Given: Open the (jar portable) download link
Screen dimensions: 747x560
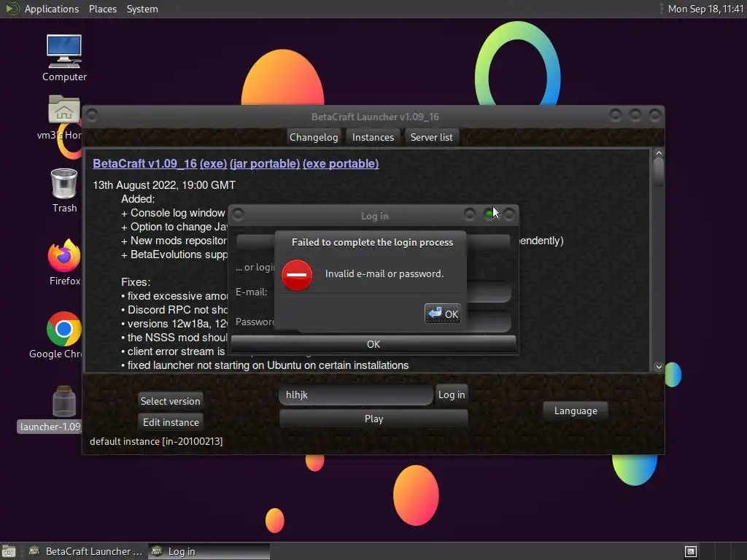Looking at the screenshot, I should click(x=265, y=163).
